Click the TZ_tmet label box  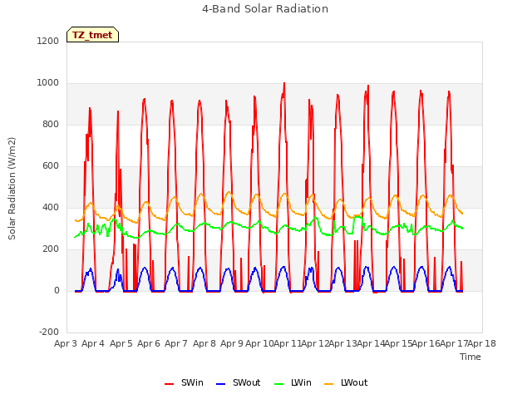92,35
